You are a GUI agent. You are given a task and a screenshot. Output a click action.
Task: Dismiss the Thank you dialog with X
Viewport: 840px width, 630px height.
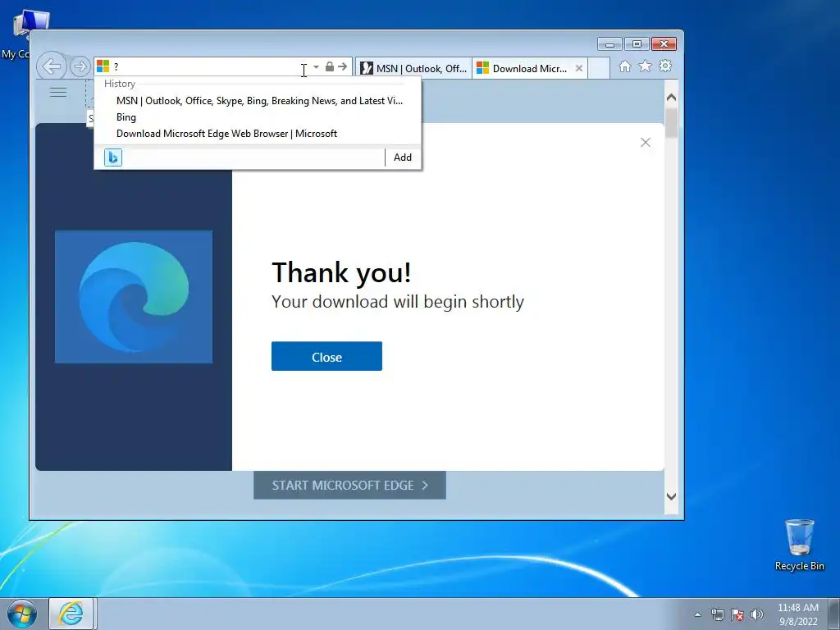[646, 143]
